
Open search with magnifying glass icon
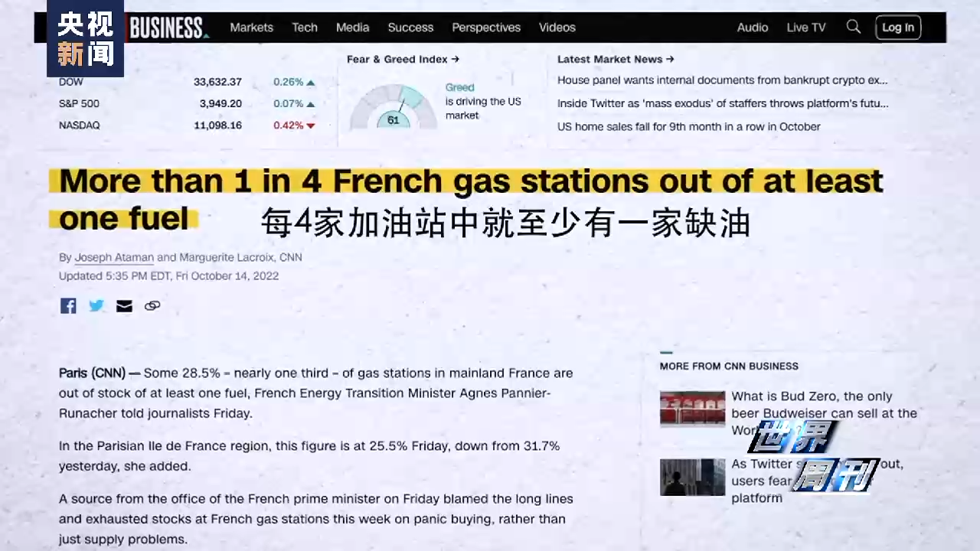pyautogui.click(x=853, y=27)
